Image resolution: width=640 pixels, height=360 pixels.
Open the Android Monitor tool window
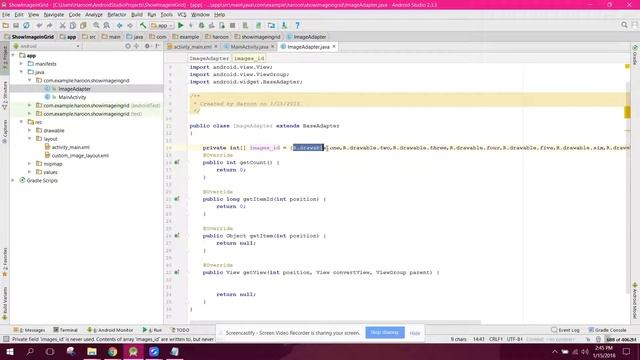tap(110, 330)
